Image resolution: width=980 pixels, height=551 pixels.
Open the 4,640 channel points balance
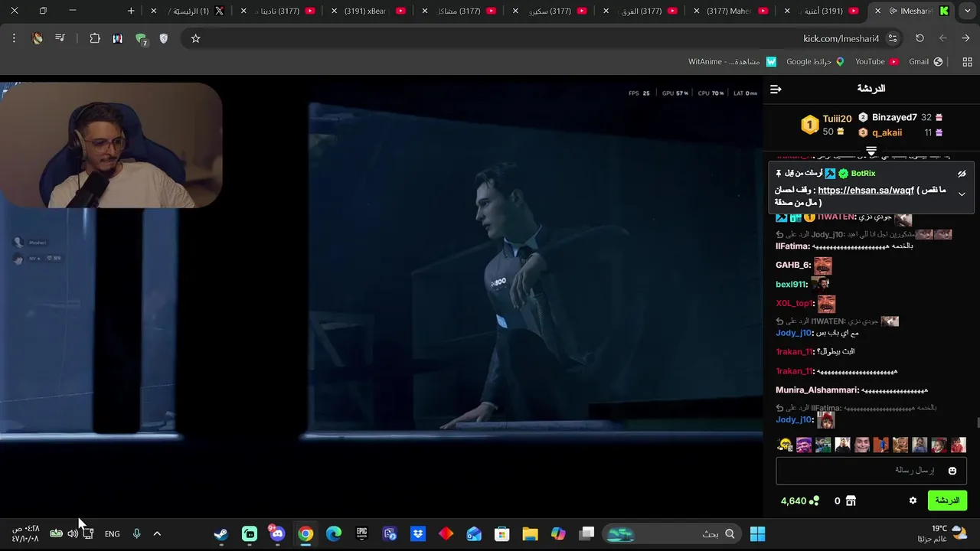pos(800,501)
